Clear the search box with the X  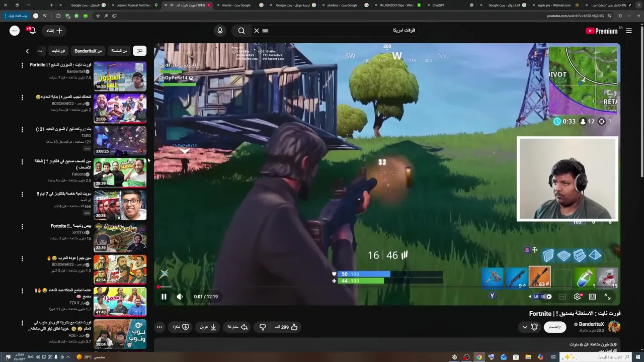click(x=257, y=31)
